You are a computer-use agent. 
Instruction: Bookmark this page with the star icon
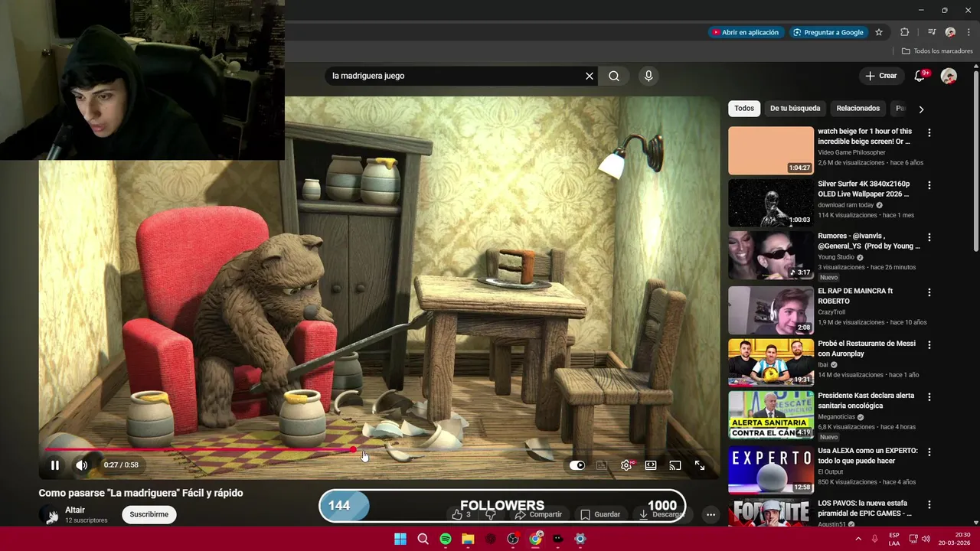[879, 32]
